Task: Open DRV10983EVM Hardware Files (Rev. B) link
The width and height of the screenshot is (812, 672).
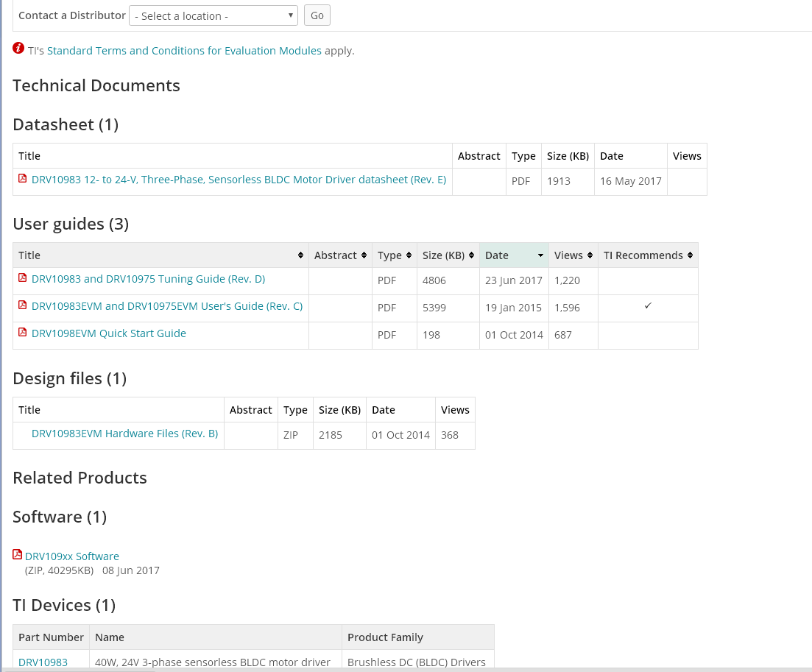Action: pyautogui.click(x=125, y=434)
